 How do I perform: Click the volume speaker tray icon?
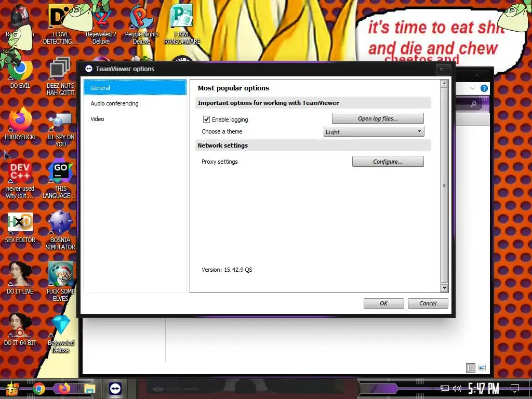point(457,389)
